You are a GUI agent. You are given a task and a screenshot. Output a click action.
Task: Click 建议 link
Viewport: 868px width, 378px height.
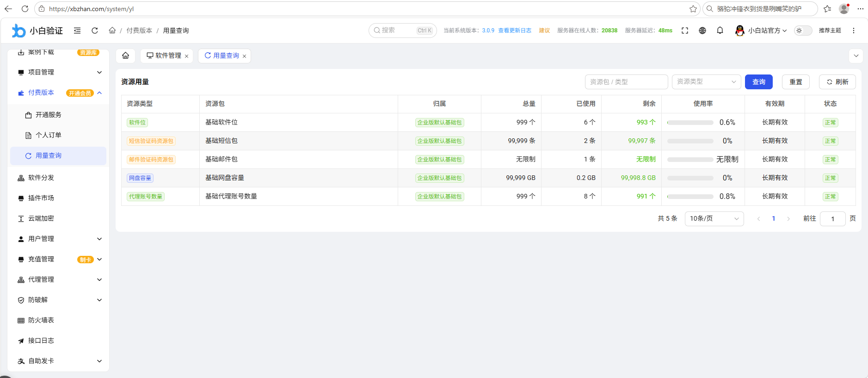544,31
